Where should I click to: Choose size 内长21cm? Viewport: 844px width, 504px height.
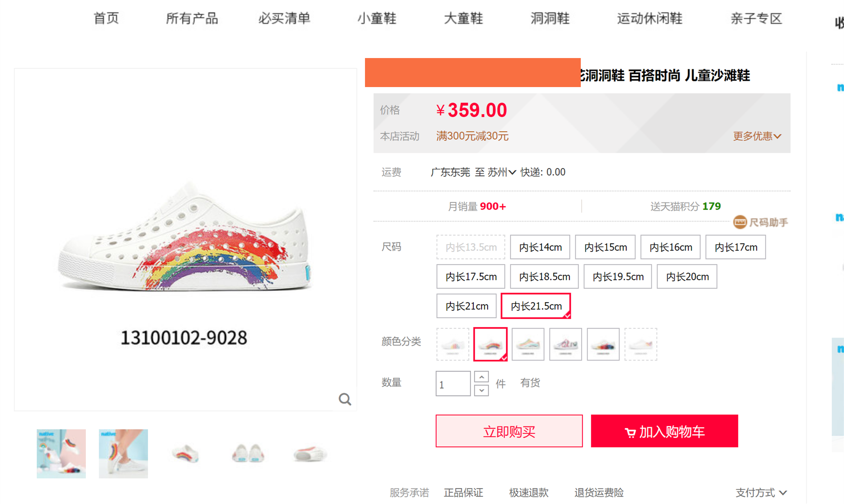[x=466, y=306]
